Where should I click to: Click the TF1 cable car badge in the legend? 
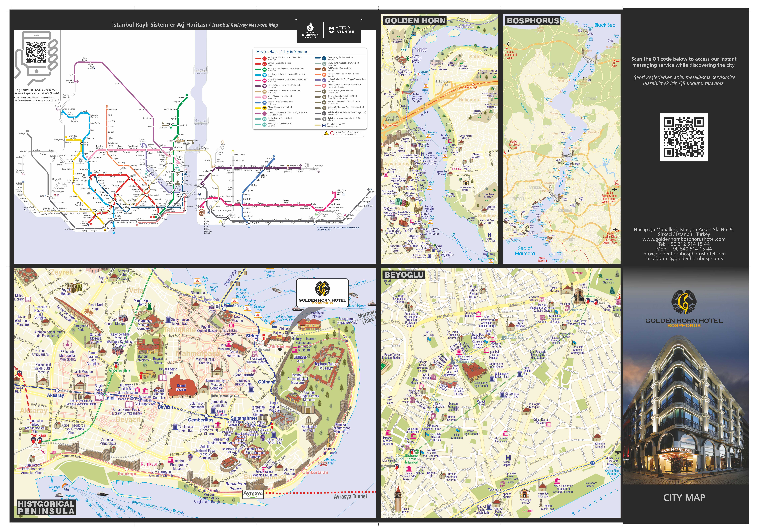(264, 119)
